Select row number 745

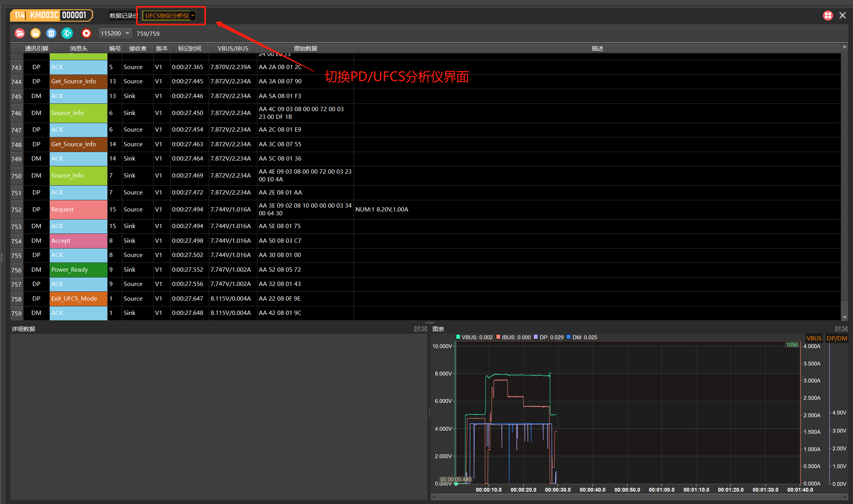click(x=17, y=96)
